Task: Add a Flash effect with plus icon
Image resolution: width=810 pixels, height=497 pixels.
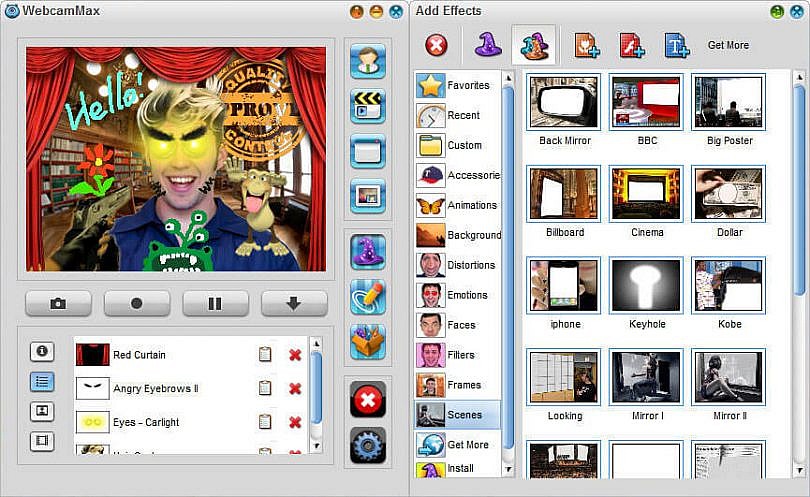Action: pyautogui.click(x=632, y=45)
